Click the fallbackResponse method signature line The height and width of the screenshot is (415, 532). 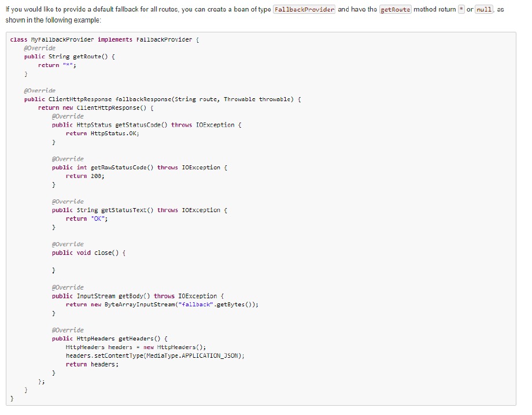(x=162, y=99)
